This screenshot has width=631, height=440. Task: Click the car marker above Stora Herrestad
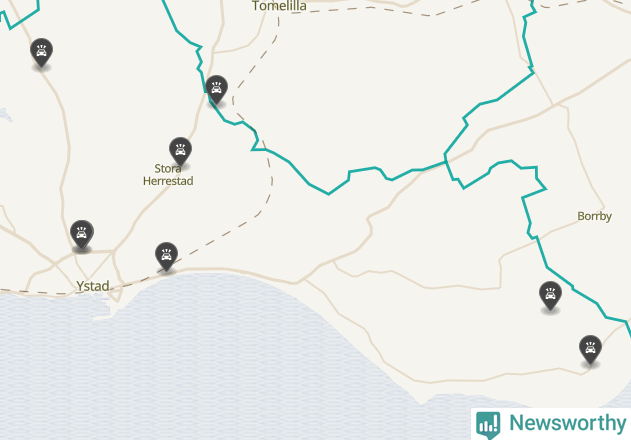coord(180,151)
